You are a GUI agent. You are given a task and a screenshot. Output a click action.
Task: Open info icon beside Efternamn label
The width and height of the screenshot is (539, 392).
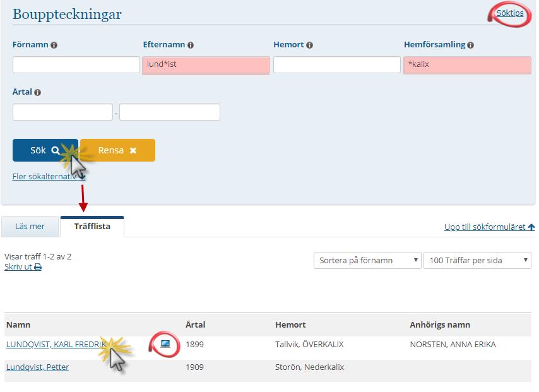191,45
